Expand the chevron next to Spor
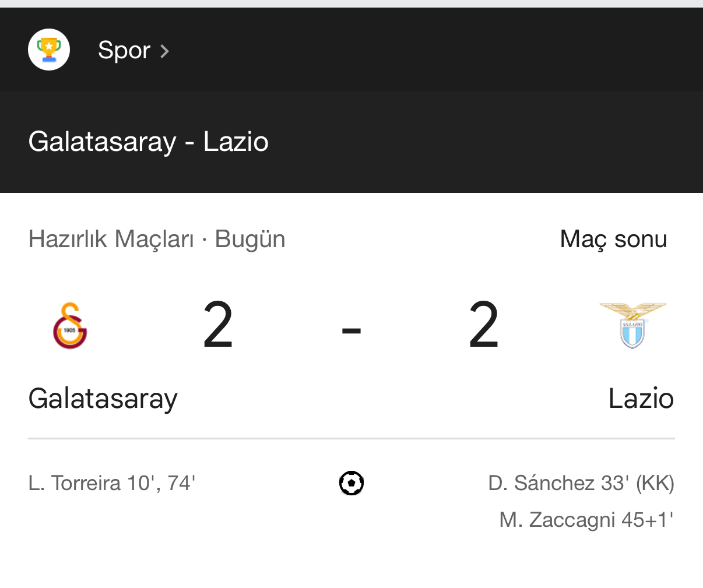The width and height of the screenshot is (703, 588). (x=165, y=51)
